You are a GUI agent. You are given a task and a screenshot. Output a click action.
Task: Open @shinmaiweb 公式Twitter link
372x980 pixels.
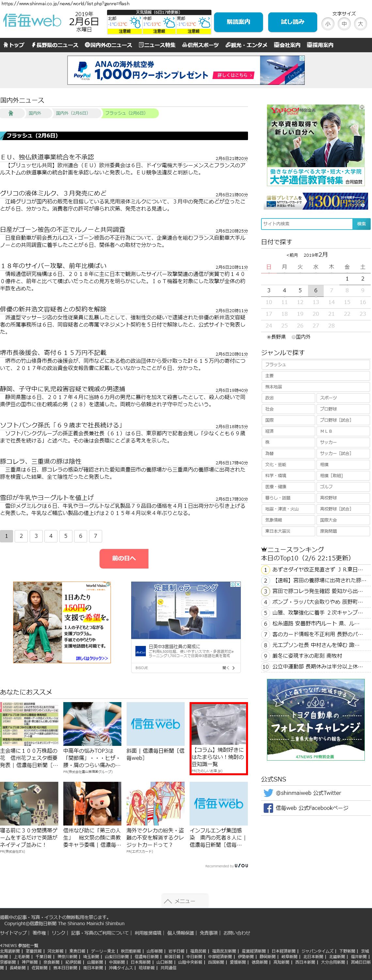[309, 793]
